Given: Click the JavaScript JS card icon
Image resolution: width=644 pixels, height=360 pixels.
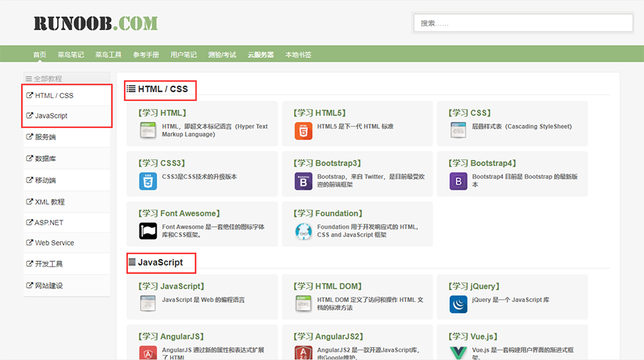Looking at the screenshot, I should click(x=148, y=304).
